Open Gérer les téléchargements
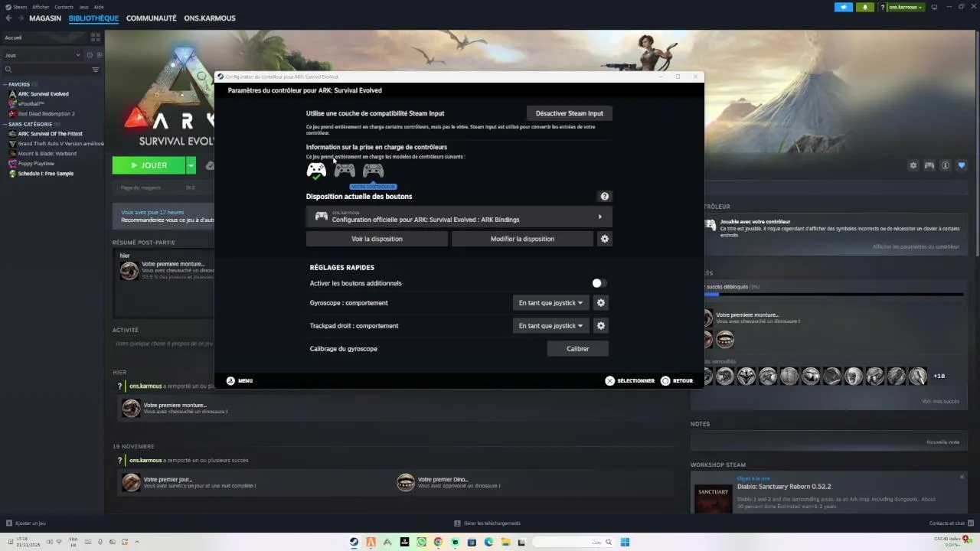This screenshot has height=551, width=980. tap(487, 523)
